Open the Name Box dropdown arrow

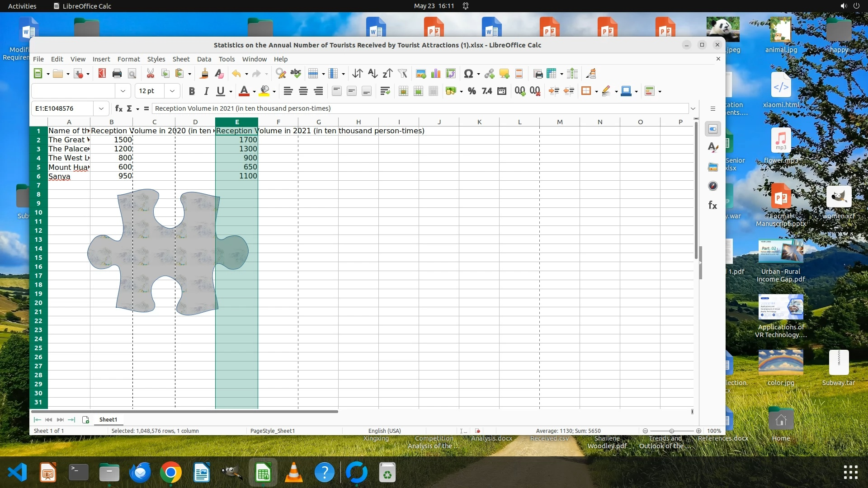pos(101,108)
